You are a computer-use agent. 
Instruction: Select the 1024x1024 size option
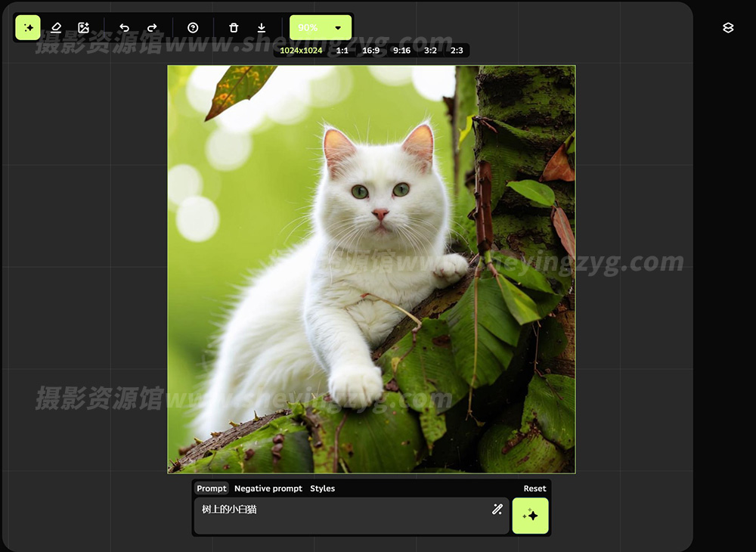click(301, 51)
